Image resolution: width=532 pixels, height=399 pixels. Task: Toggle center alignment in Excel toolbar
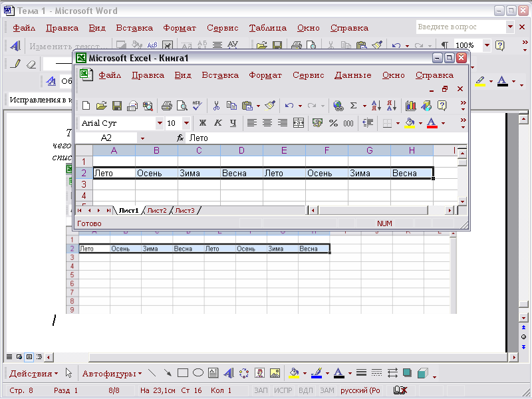pos(267,123)
